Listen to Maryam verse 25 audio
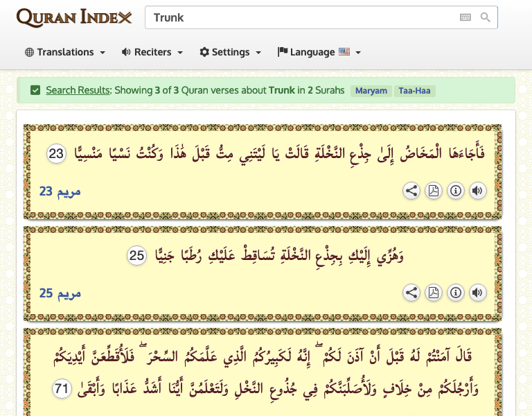The width and height of the screenshot is (532, 416). click(478, 293)
